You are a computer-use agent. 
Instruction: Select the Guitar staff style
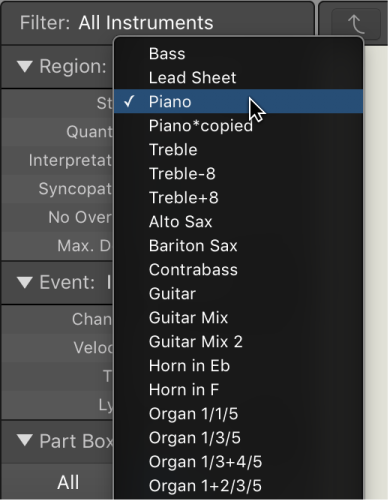[238, 294]
